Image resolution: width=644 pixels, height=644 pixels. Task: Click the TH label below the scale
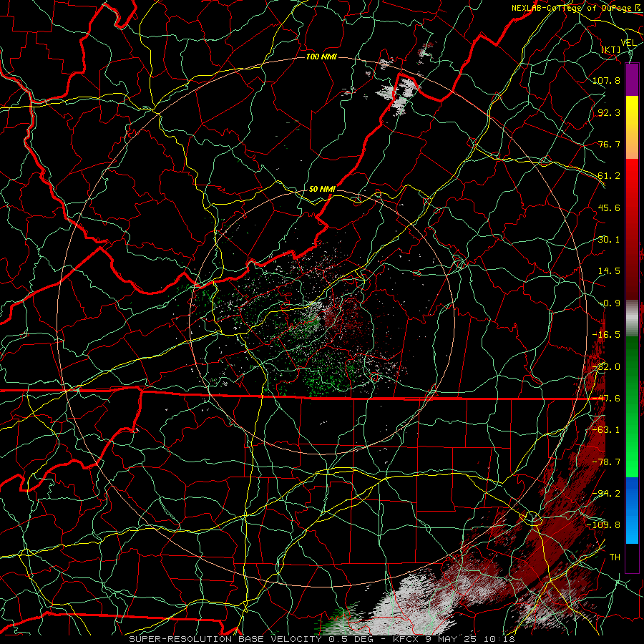click(x=615, y=557)
